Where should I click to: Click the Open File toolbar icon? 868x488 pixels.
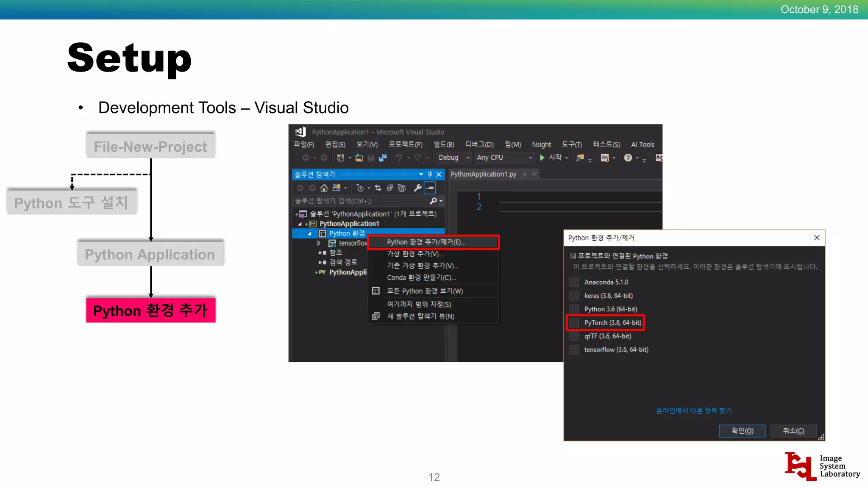point(359,158)
